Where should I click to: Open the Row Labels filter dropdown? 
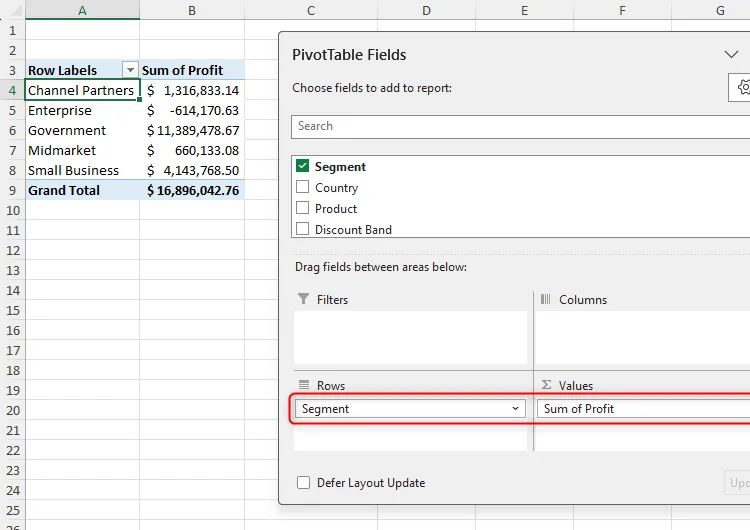[x=130, y=70]
